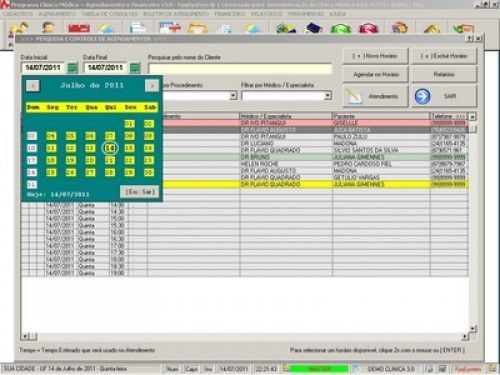Click the orange folder toolbar icon
500x375 pixels.
pyautogui.click(x=198, y=28)
